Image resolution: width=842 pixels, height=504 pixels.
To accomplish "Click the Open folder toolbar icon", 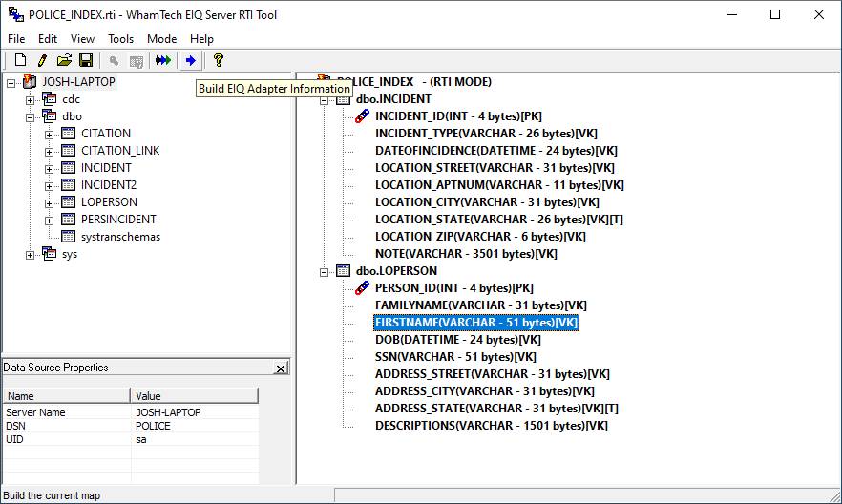I will (x=64, y=60).
